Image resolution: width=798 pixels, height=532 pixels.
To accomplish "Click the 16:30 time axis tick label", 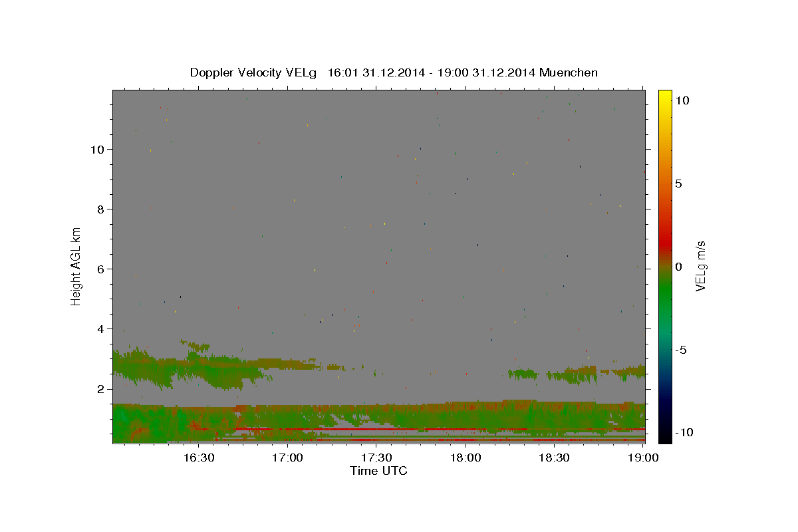I will click(x=199, y=458).
